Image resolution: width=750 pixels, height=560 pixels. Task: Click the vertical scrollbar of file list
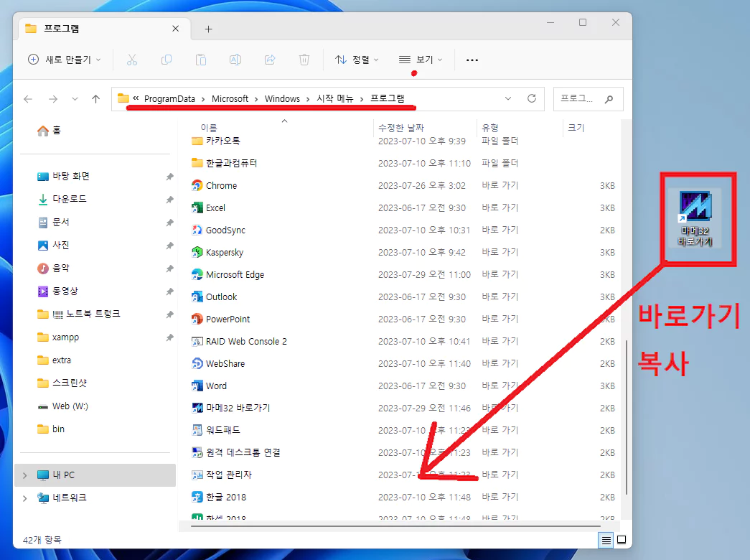coord(626,417)
